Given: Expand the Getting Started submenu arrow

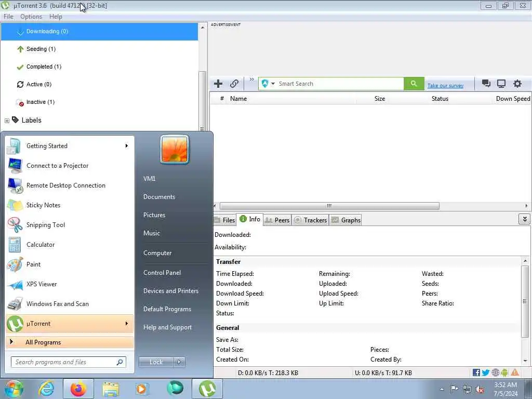Looking at the screenshot, I should click(x=127, y=146).
